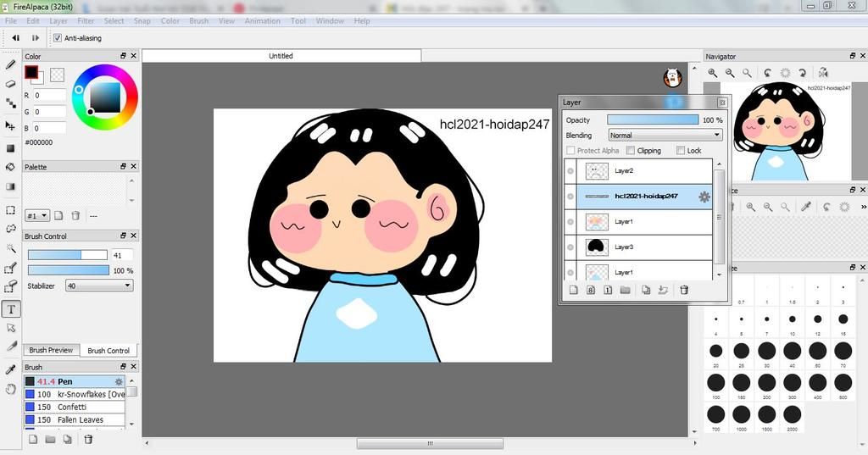
Task: Duplicate the current layer
Action: point(645,290)
